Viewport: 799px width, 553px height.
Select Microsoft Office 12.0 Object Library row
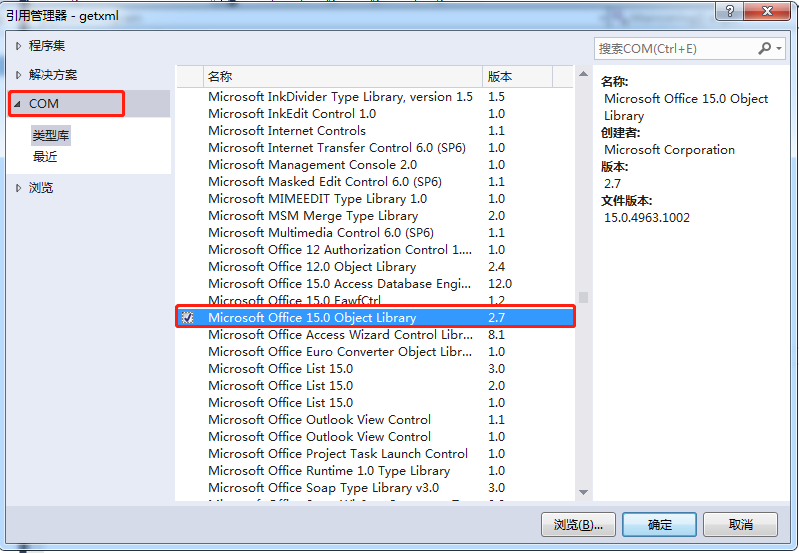[x=376, y=267]
